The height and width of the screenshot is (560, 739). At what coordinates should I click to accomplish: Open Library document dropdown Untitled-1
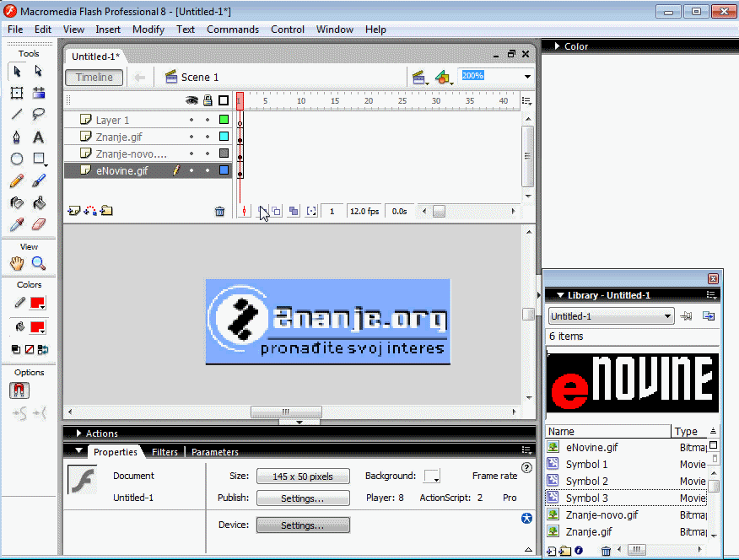612,316
